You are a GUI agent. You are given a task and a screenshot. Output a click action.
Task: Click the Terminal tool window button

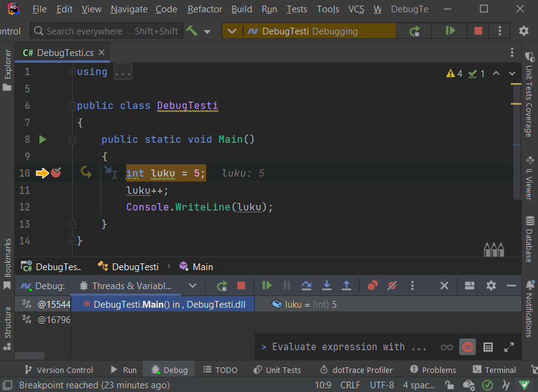(x=494, y=370)
